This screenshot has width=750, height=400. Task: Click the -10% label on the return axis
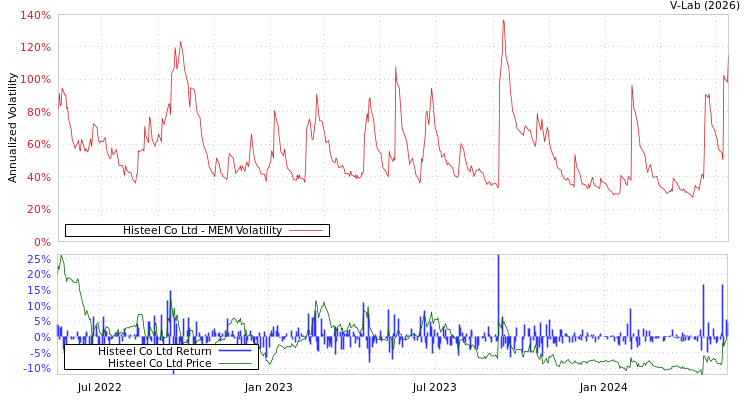[36, 369]
